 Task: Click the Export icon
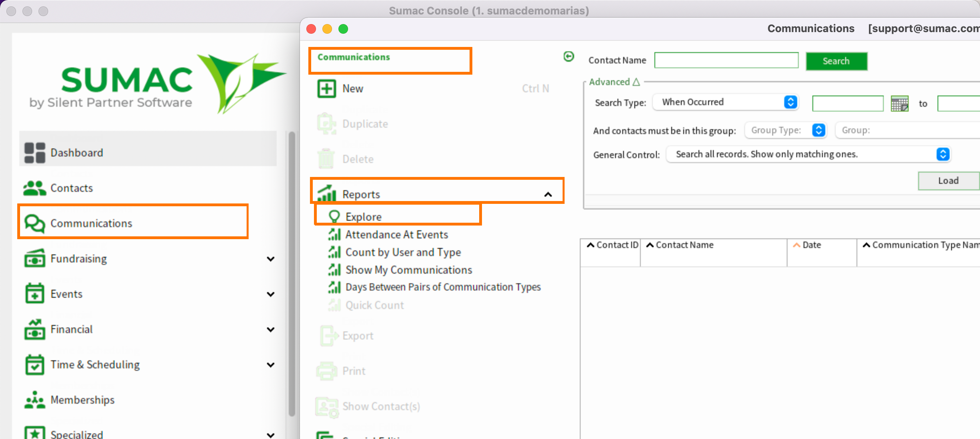[329, 335]
